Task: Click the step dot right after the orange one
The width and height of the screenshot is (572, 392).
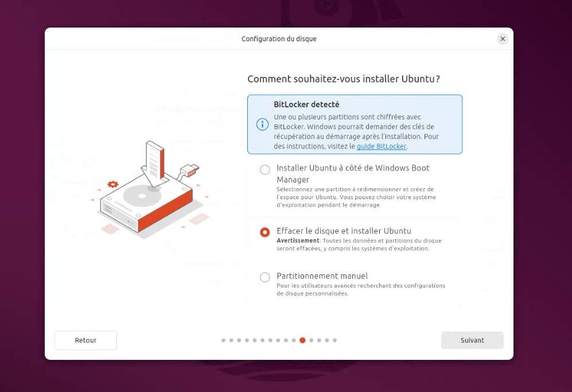Action: (311, 340)
